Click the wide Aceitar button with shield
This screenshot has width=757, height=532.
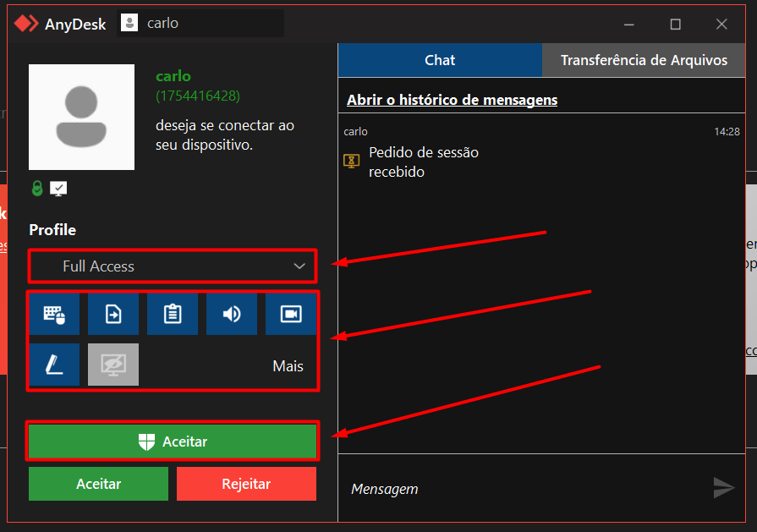coord(173,441)
